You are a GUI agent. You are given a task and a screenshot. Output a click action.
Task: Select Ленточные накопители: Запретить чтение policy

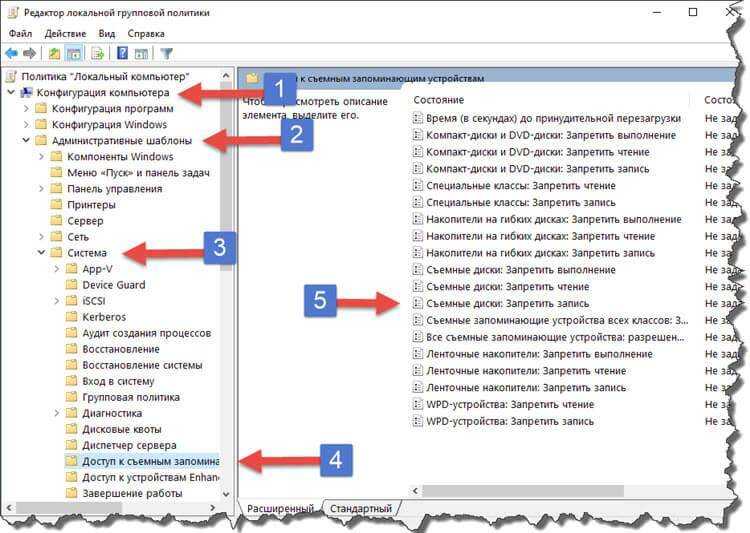[x=526, y=371]
